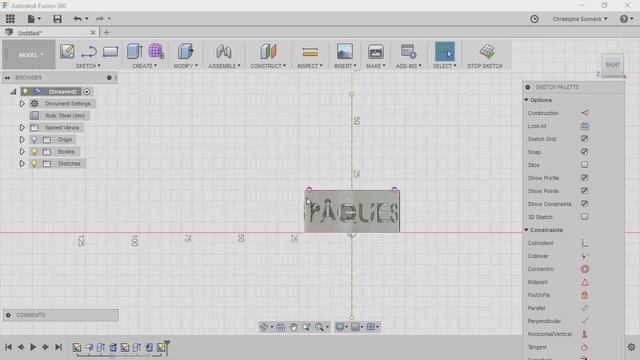Click the Redo arrow
Screen dimensions: 640x360
pos(100,19)
